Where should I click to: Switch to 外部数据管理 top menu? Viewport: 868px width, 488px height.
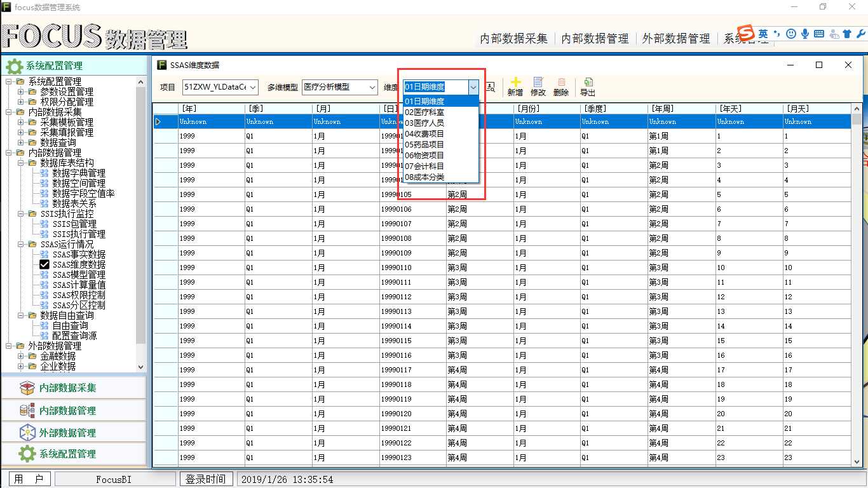(x=676, y=38)
